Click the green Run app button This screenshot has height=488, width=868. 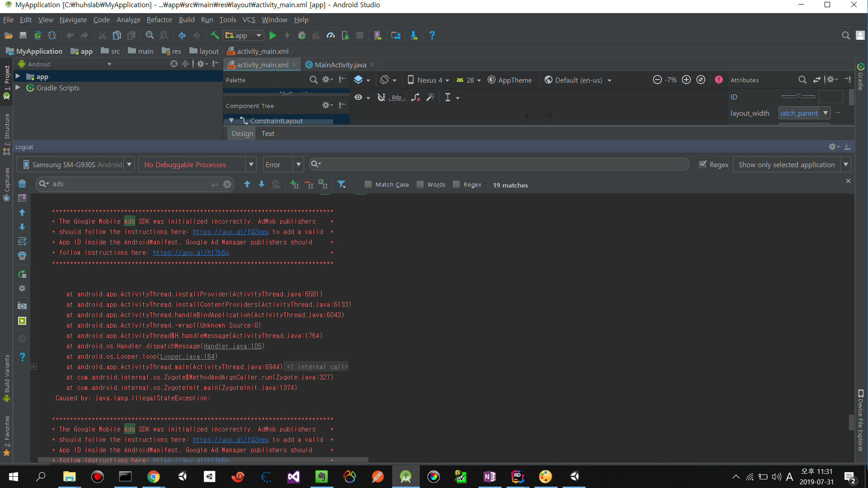[273, 35]
